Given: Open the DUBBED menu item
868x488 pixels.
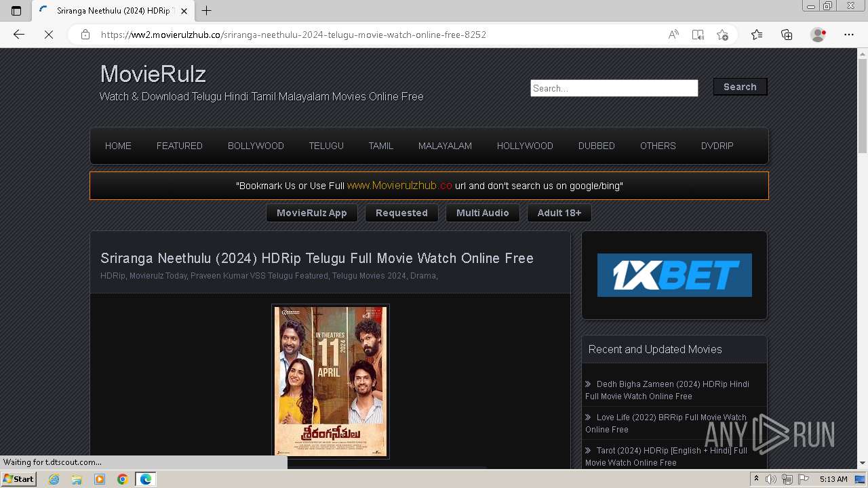Looking at the screenshot, I should point(597,146).
